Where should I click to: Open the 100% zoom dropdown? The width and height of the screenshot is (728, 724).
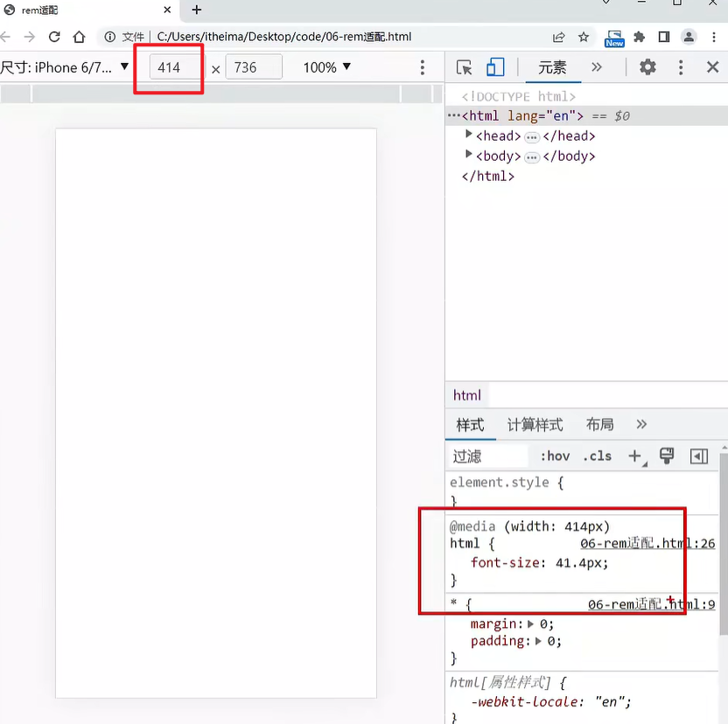click(327, 67)
